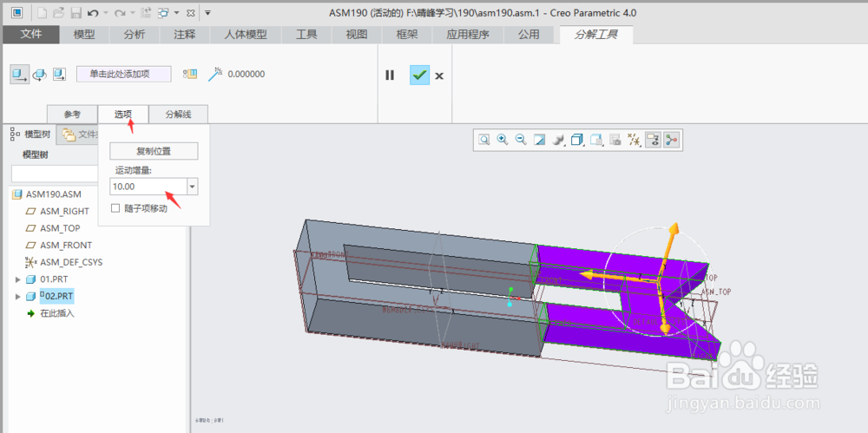Click the window switch icon
868x433 pixels.
click(x=164, y=12)
